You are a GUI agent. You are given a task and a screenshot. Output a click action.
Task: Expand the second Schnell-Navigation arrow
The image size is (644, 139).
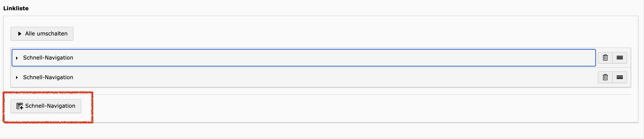point(17,78)
